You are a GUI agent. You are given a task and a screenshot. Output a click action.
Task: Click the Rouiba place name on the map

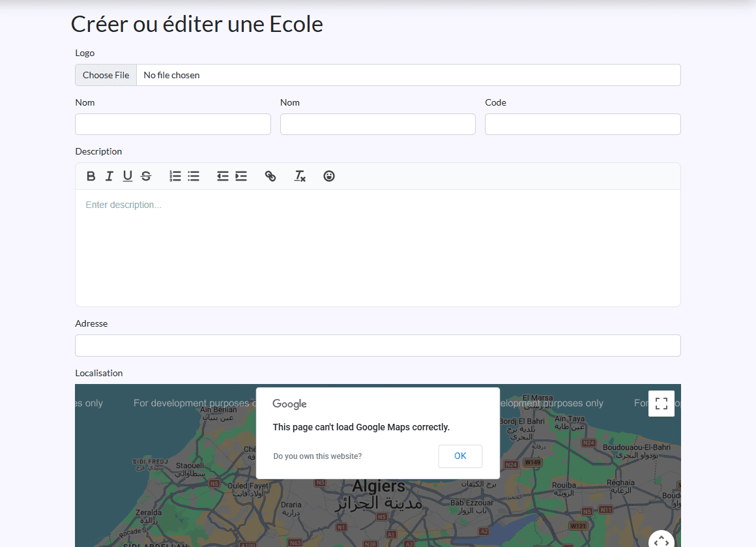tap(564, 485)
